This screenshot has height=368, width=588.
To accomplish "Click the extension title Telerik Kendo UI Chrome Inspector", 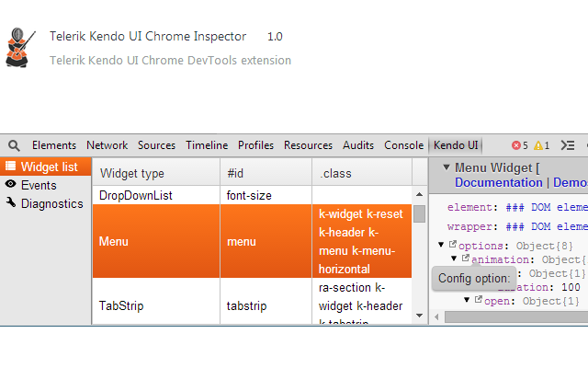I will point(148,37).
